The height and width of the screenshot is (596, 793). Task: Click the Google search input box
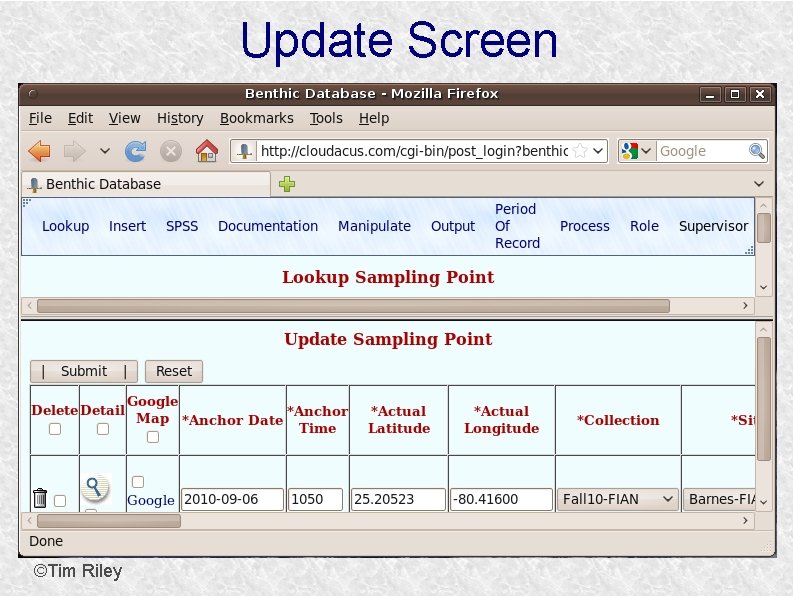pyautogui.click(x=702, y=151)
